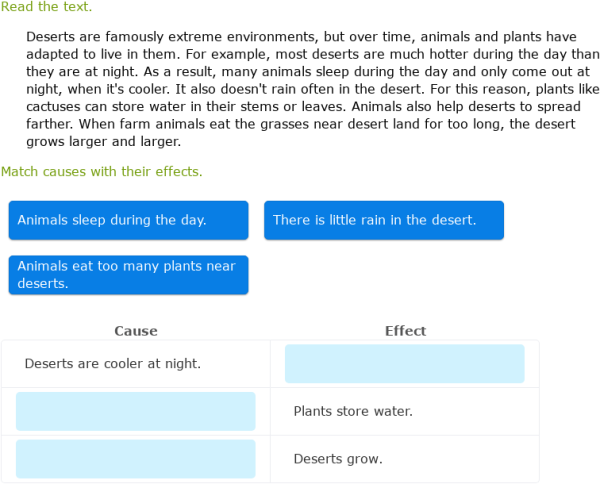This screenshot has height=484, width=600.
Task: Pick the "There is little rain in the desert." tile
Action: [383, 220]
